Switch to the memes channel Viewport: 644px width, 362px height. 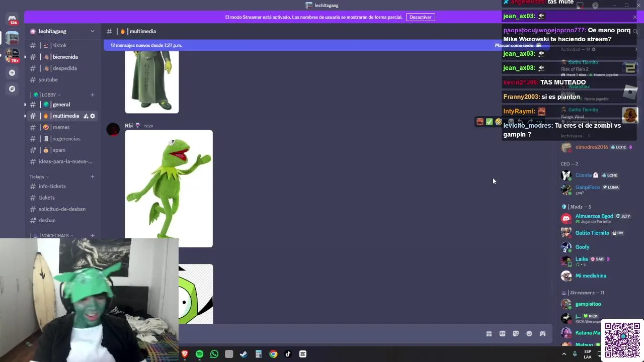pyautogui.click(x=62, y=127)
